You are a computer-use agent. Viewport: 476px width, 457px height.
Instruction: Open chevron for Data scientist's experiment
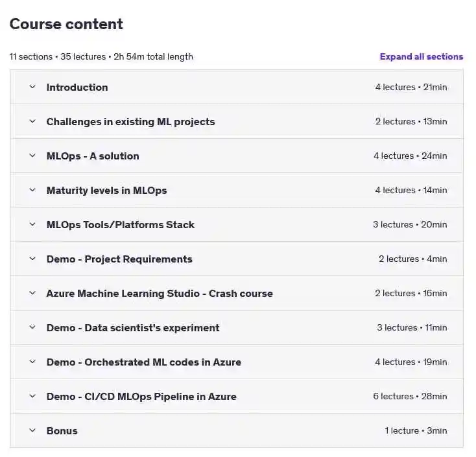pyautogui.click(x=32, y=327)
